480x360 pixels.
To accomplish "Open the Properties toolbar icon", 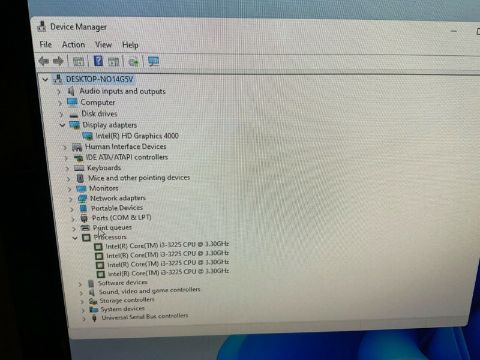I will point(79,61).
